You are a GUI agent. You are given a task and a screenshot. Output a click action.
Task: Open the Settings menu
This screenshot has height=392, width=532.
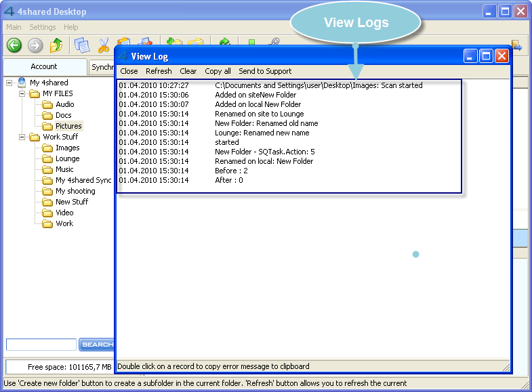pos(43,27)
